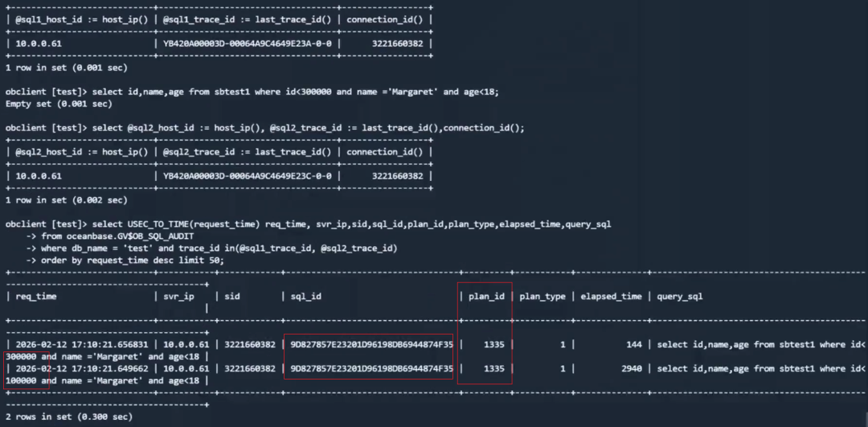Click the wrapped value 300000 in query_sql
The height and width of the screenshot is (427, 868).
[21, 357]
